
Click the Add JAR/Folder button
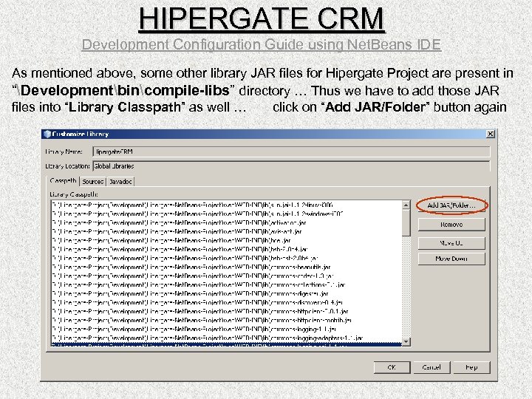[451, 205]
